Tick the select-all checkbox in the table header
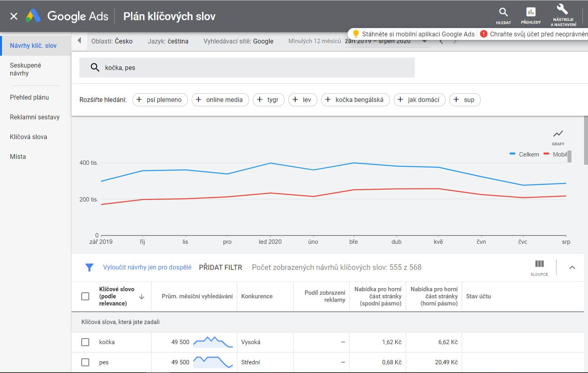588x373 pixels. pyautogui.click(x=85, y=296)
